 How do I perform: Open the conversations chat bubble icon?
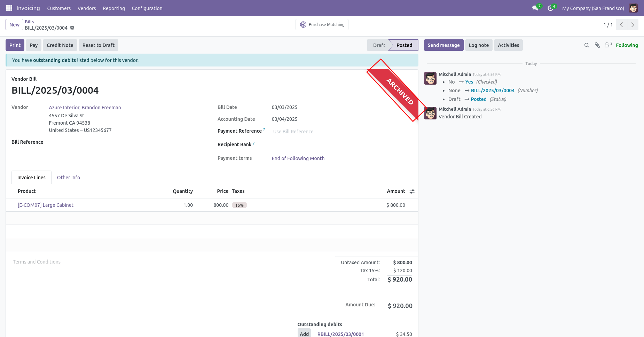[535, 8]
